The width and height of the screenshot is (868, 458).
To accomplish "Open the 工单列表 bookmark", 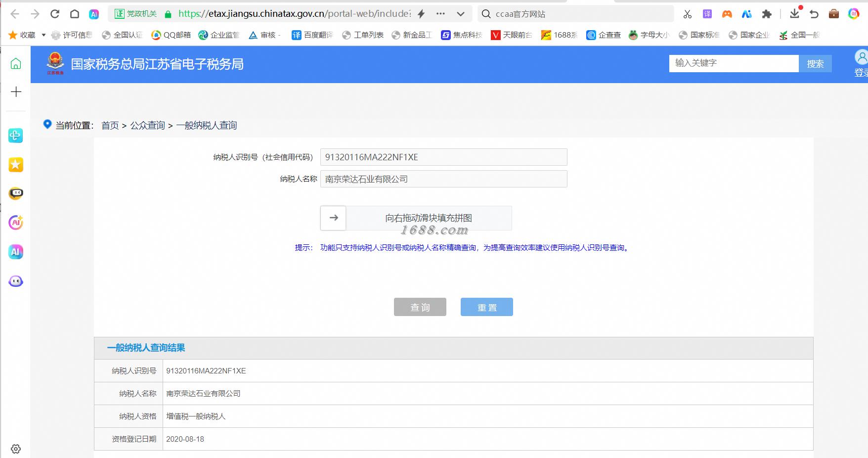I will pyautogui.click(x=363, y=35).
